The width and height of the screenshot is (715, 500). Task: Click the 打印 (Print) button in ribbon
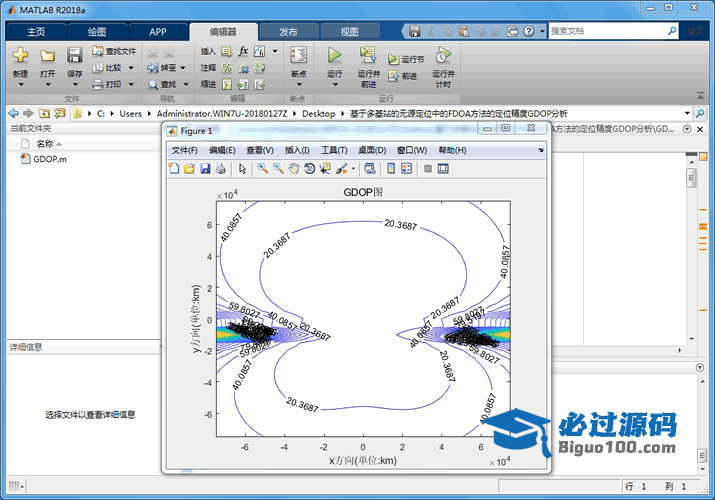108,84
